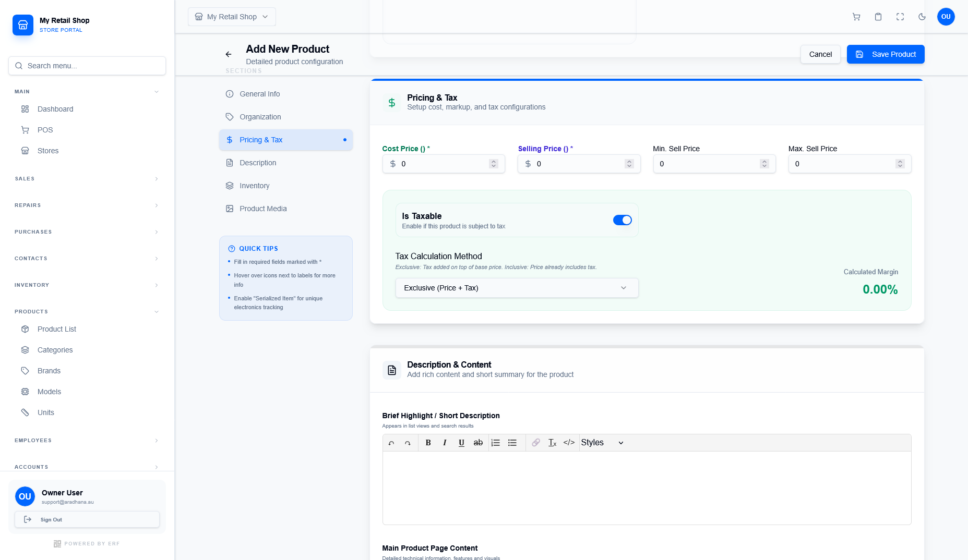Image resolution: width=968 pixels, height=560 pixels.
Task: Expand the PURCHASES sidebar group
Action: coord(87,232)
